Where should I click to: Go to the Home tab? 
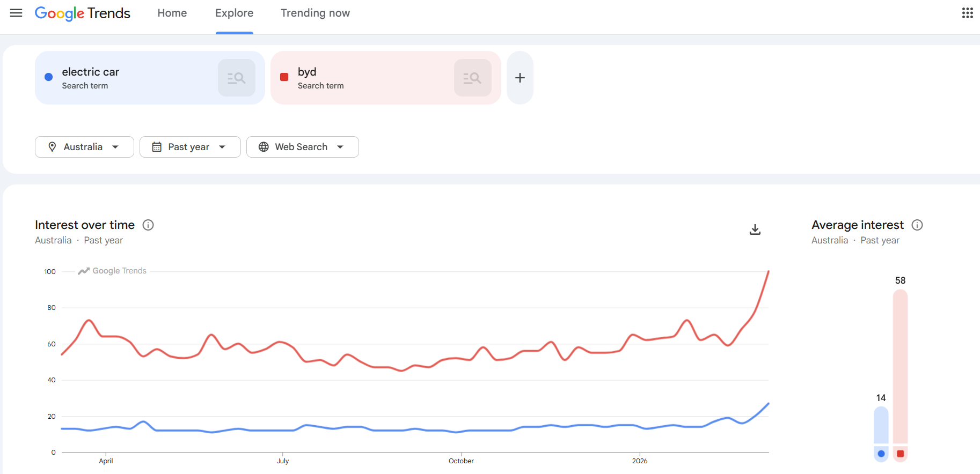(x=172, y=13)
